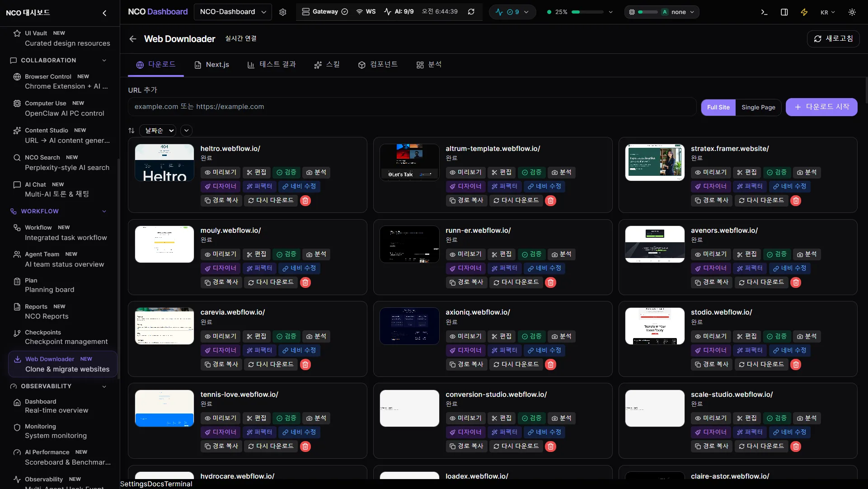This screenshot has height=489, width=868.
Task: Click the people icon of Agent Team
Action: 17,254
